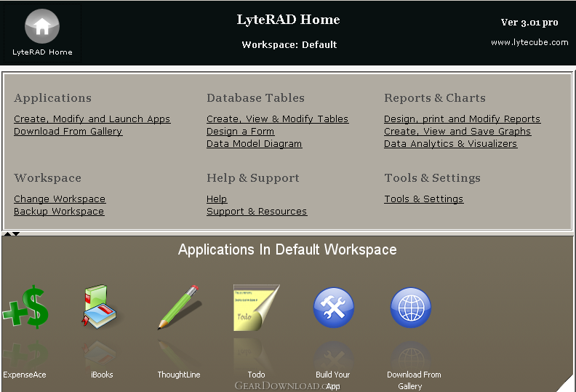Click the Database Tables section heading
This screenshot has height=392, width=576.
pos(255,97)
